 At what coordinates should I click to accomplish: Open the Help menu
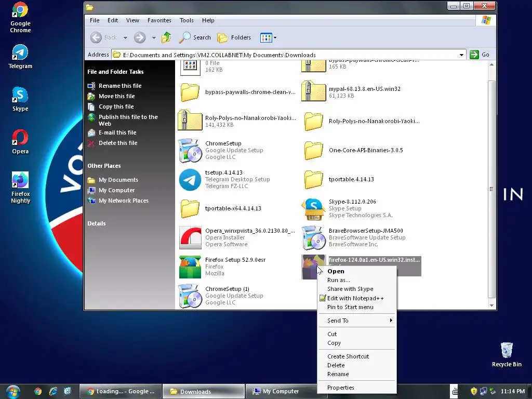coord(208,20)
